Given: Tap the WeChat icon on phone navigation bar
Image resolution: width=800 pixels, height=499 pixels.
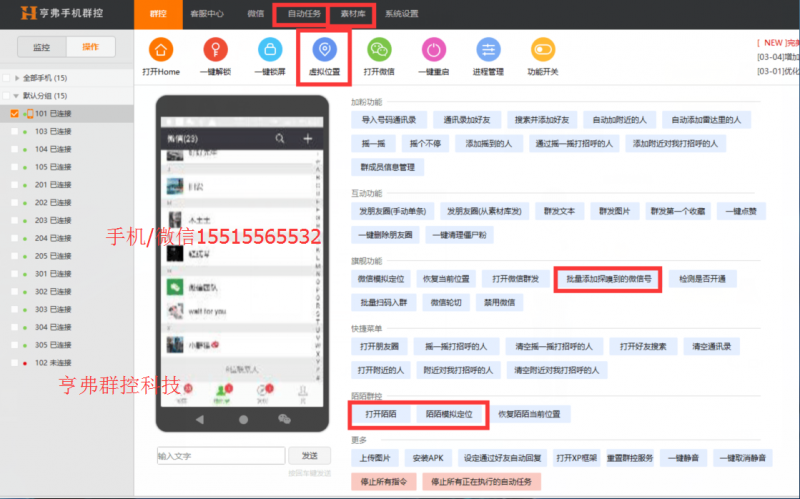Looking at the screenshot, I should pos(284,419).
